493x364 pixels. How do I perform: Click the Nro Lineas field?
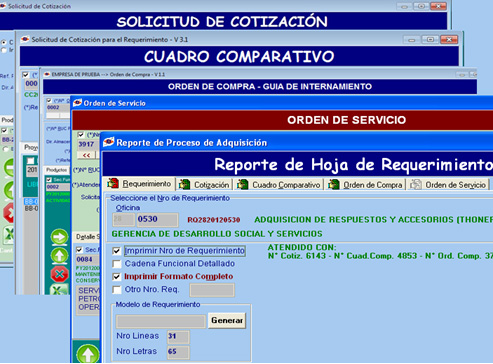[178, 337]
